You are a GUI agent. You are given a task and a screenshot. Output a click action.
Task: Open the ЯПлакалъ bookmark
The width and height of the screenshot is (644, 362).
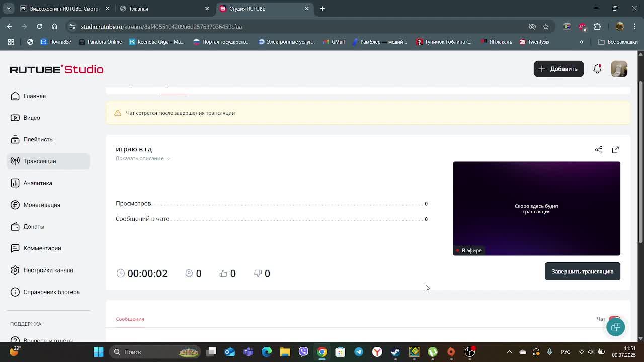(x=497, y=42)
